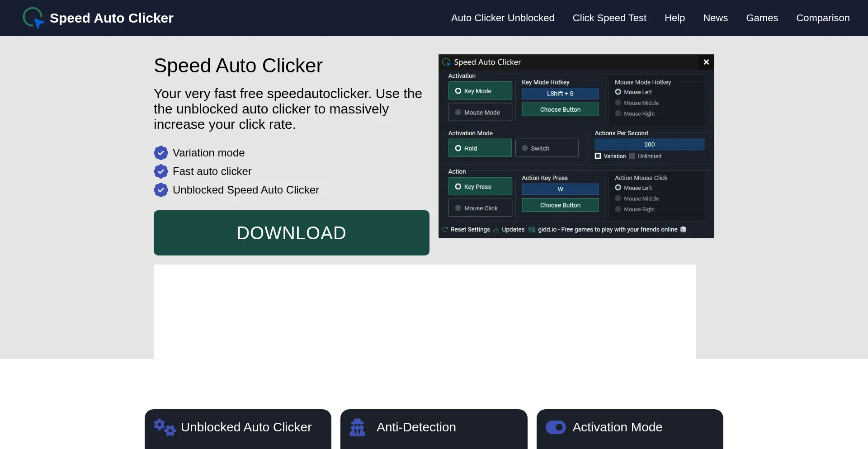The height and width of the screenshot is (449, 868).
Task: Open the Click Speed Test page
Action: pos(609,18)
